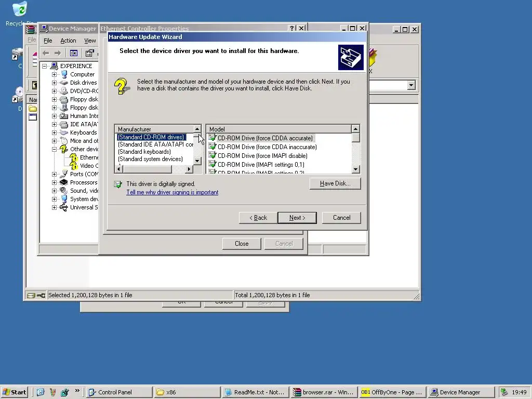Cancel the Hardware Update Wizard
Image resolution: width=532 pixels, height=399 pixels.
341,218
